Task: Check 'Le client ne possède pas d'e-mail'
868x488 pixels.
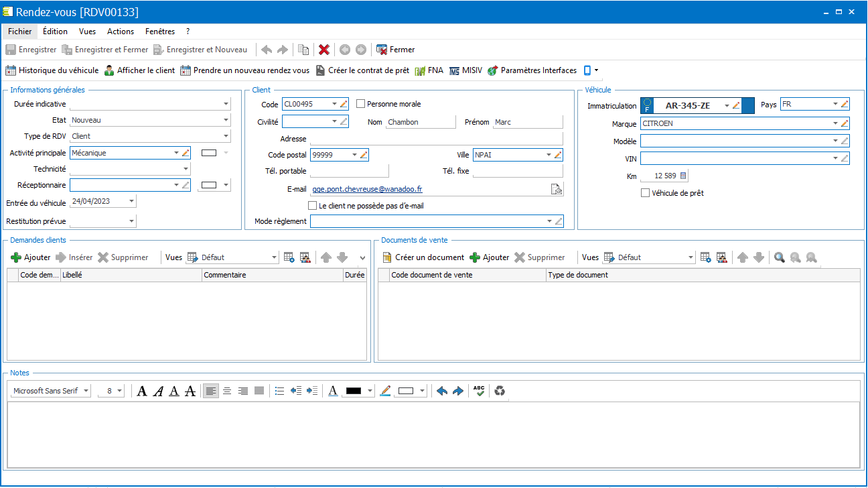Action: coord(312,206)
